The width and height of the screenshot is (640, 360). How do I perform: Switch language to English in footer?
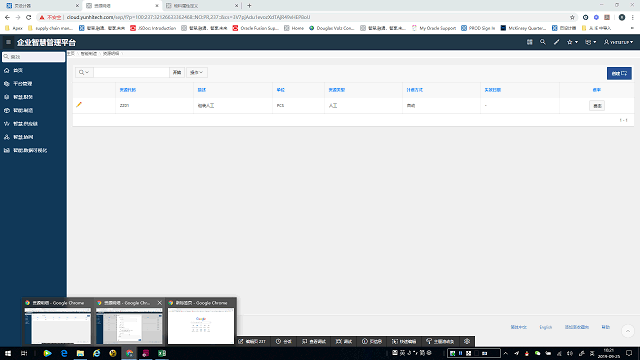click(545, 327)
